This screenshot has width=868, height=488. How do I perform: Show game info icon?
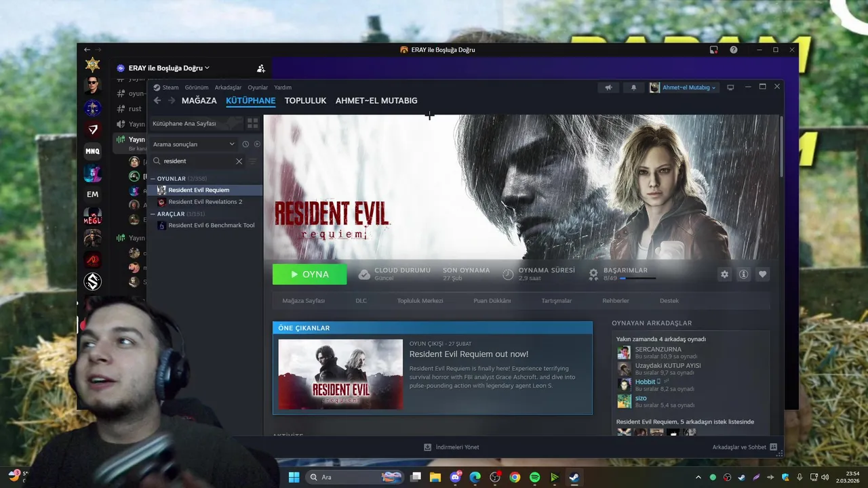tap(743, 274)
